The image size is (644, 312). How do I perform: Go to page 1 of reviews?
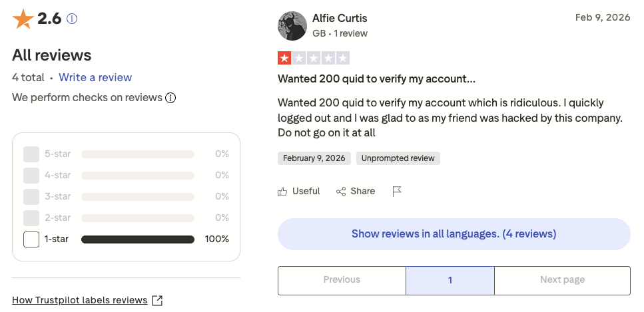pos(450,280)
